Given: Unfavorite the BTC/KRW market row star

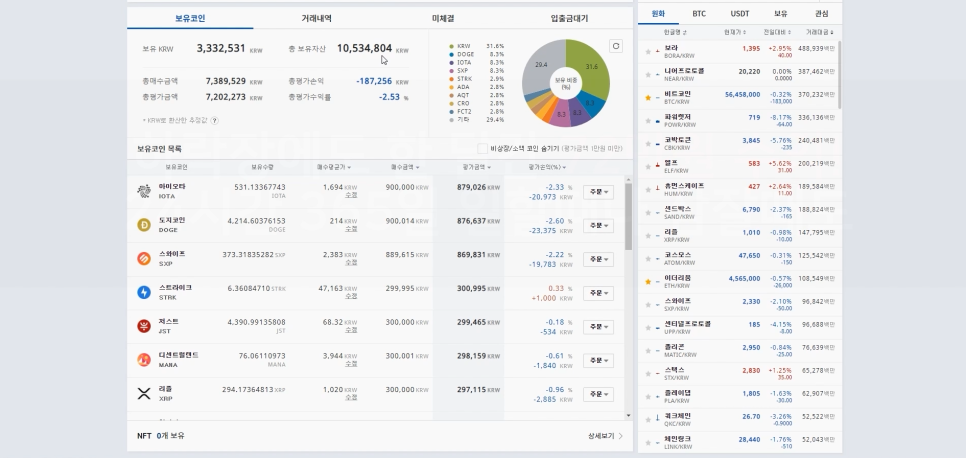Looking at the screenshot, I should (647, 97).
